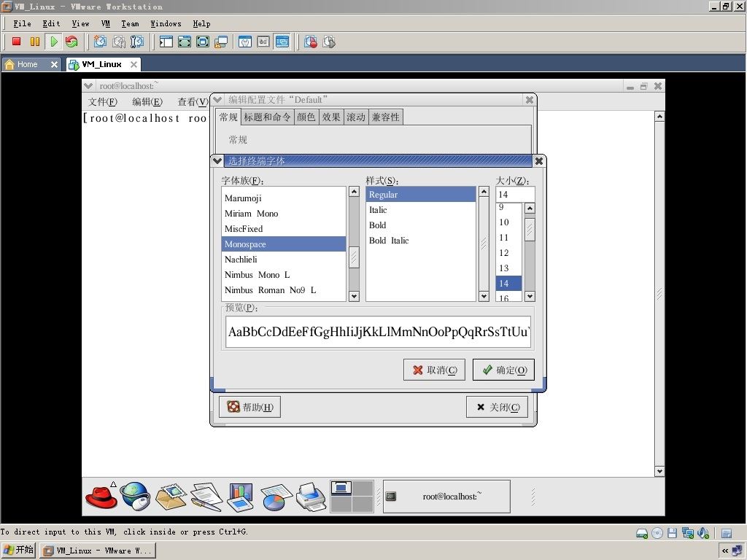747x560 pixels.
Task: Select font size 12 in list
Action: [x=504, y=253]
